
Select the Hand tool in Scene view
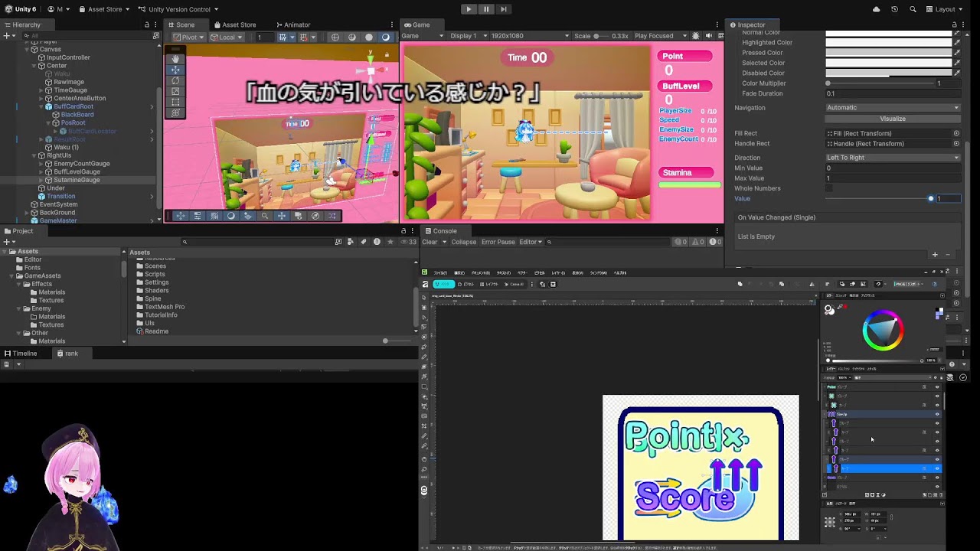tap(175, 59)
